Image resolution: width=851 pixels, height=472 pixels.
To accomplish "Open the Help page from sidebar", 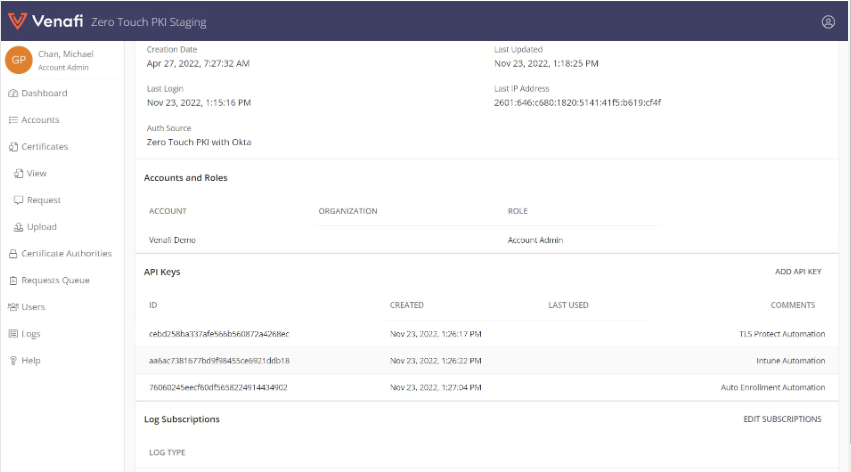I will tap(30, 361).
